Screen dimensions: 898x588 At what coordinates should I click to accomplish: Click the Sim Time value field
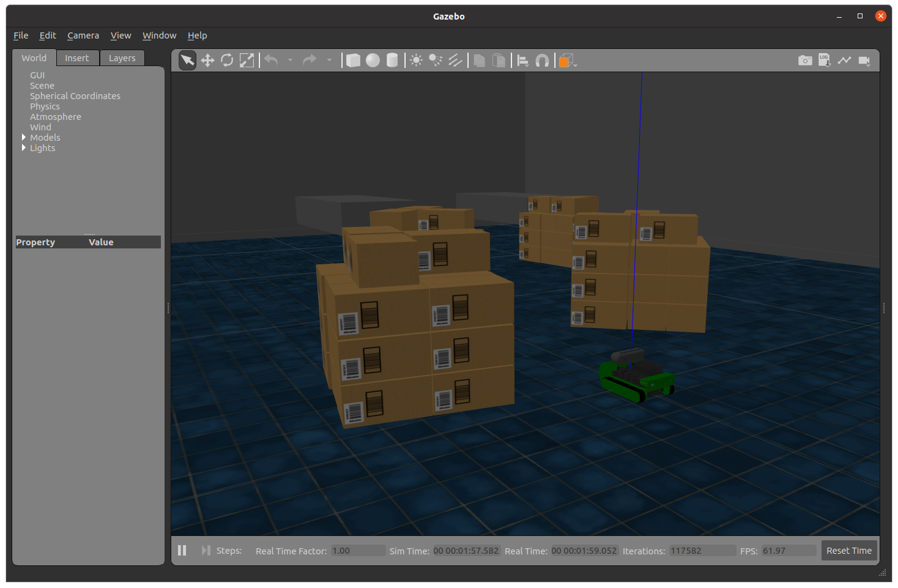point(466,551)
